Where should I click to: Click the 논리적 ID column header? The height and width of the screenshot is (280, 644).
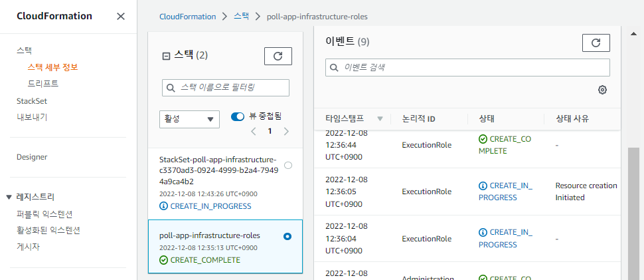[x=418, y=119]
